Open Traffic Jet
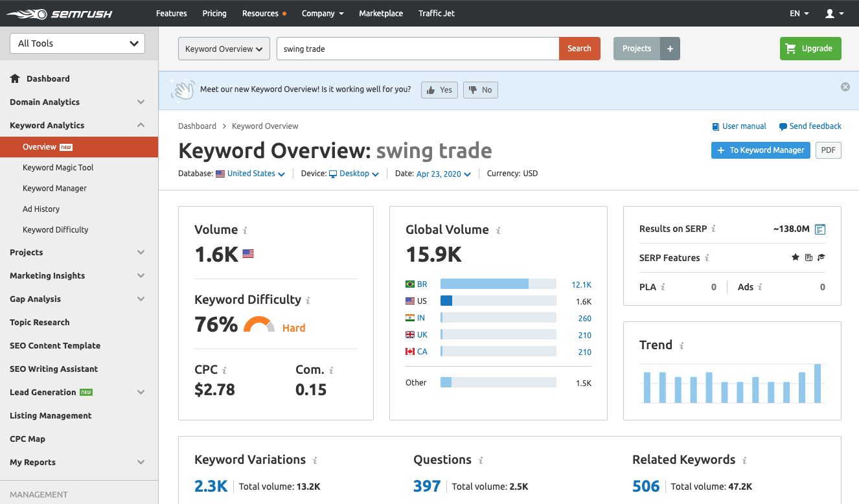This screenshot has width=859, height=504. click(437, 14)
